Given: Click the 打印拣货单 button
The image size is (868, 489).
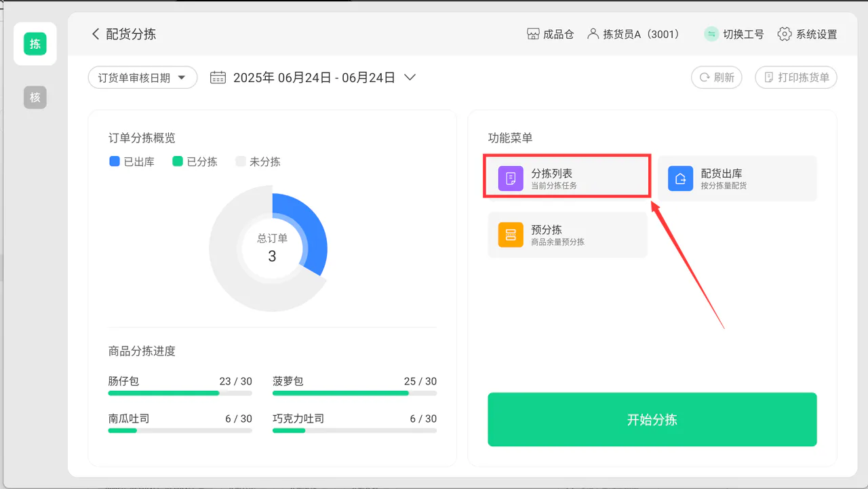Looking at the screenshot, I should pyautogui.click(x=796, y=77).
